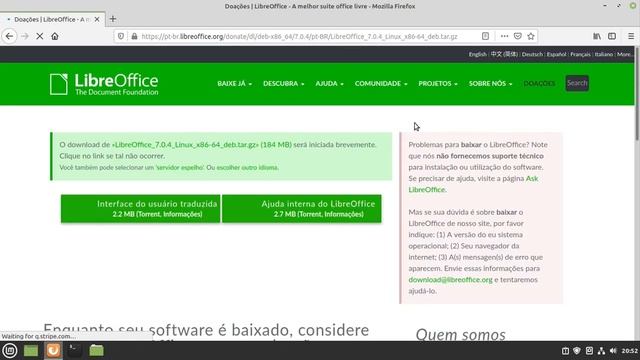The height and width of the screenshot is (360, 640).
Task: Open the Firefox home page
Action: (x=55, y=36)
